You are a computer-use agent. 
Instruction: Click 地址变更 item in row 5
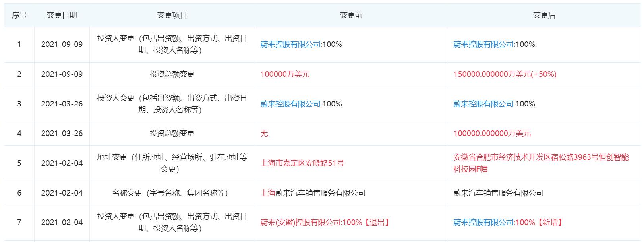coord(172,163)
